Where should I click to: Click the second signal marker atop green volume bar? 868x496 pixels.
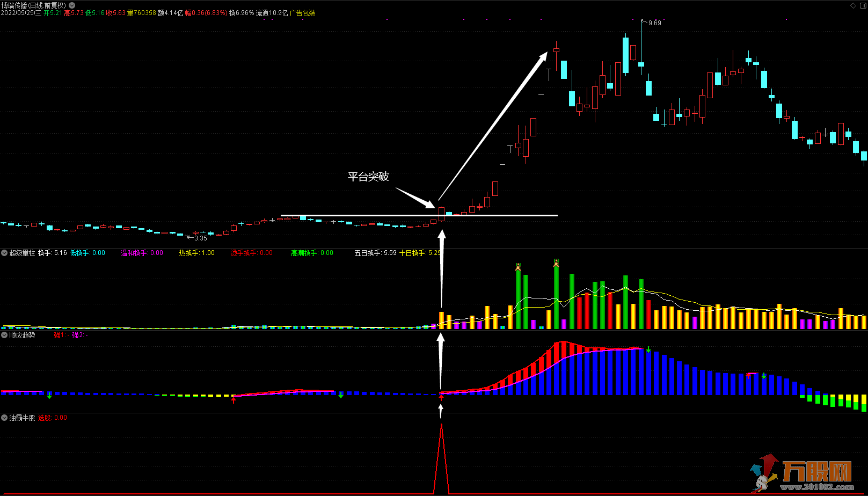point(556,262)
